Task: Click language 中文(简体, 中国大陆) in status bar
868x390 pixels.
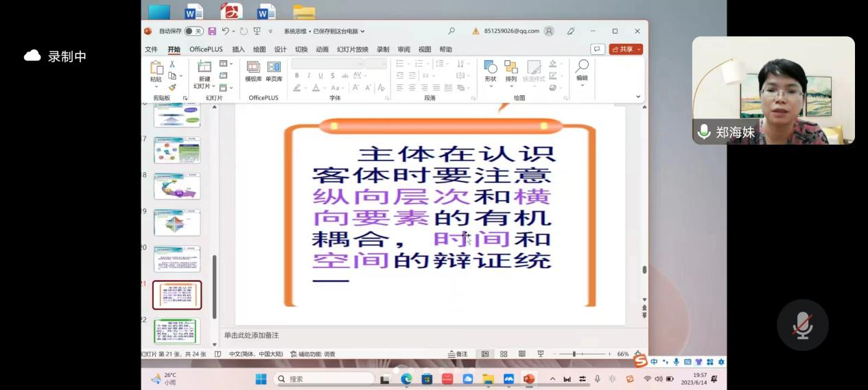Action: [255, 354]
